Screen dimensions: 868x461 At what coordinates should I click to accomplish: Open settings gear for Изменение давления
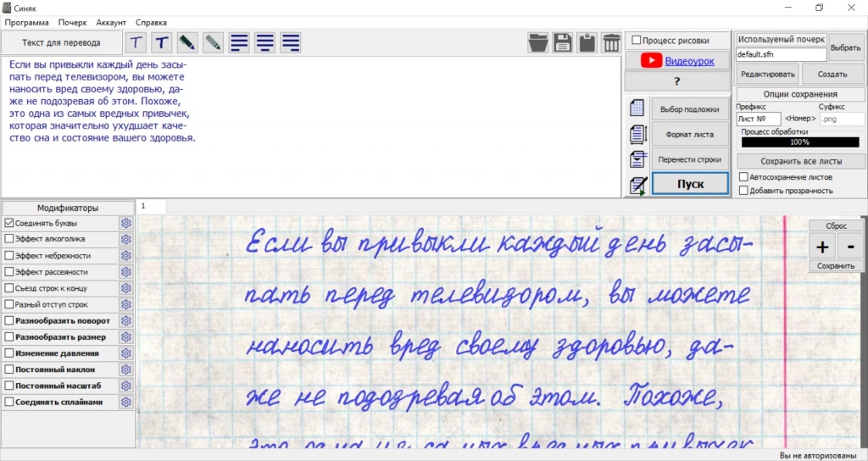pyautogui.click(x=126, y=353)
